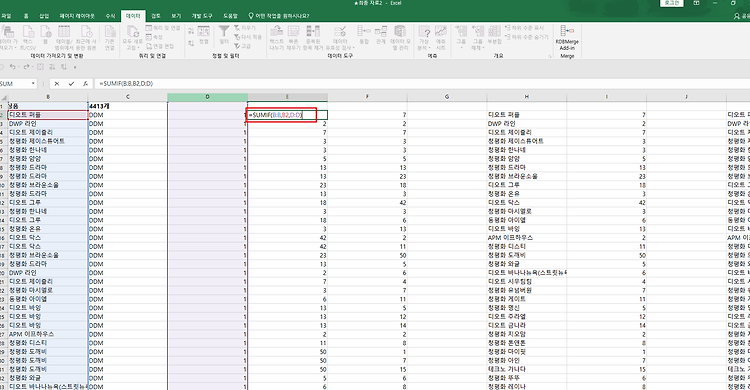Image resolution: width=750 pixels, height=390 pixels.
Task: Click the Hide Detail (하위 수준 숨기기) button
Action: tap(527, 37)
